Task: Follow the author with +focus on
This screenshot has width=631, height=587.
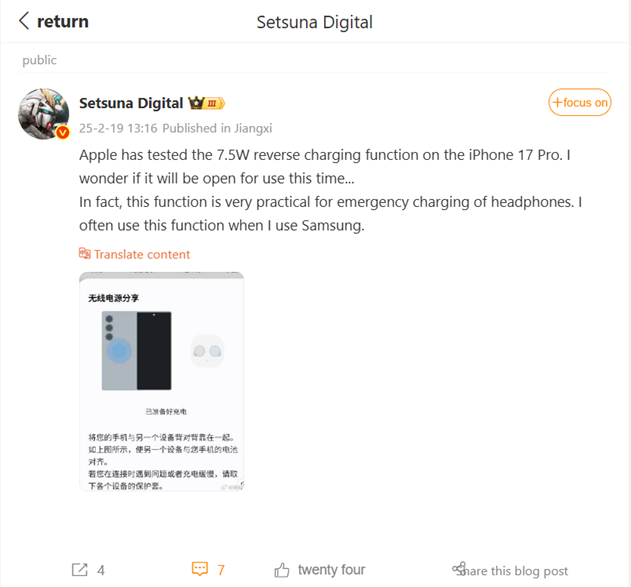Action: coord(579,103)
